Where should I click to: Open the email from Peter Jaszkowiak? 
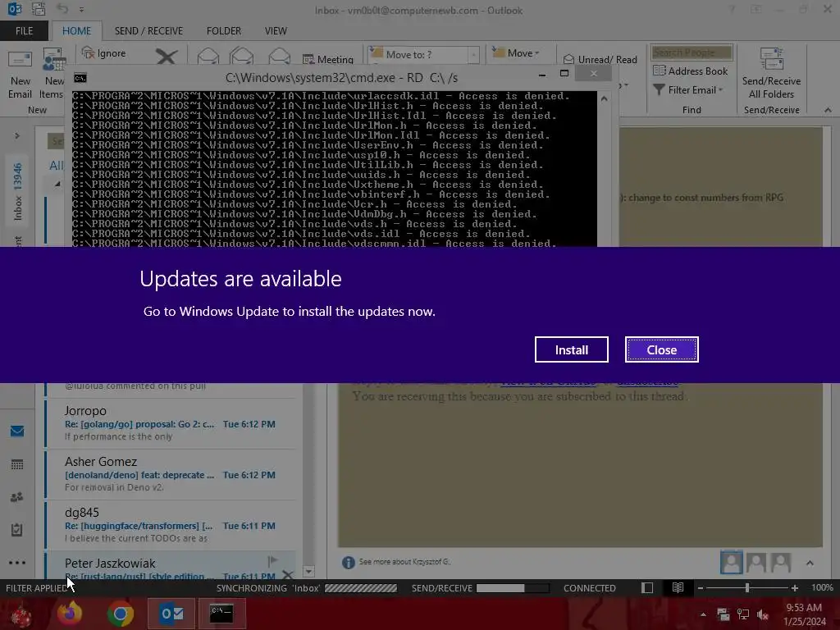point(171,566)
